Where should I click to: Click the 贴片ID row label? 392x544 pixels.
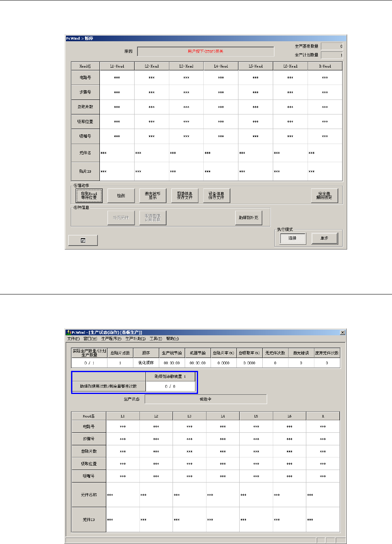pos(85,171)
